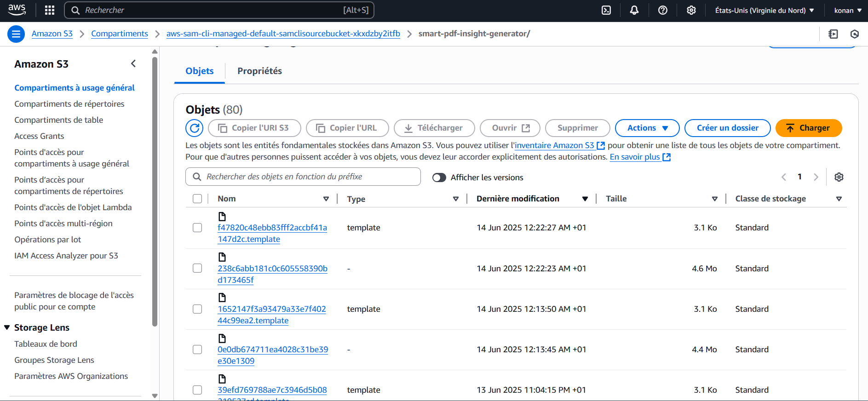Sort by the Type column
This screenshot has height=401, width=868.
tap(456, 199)
